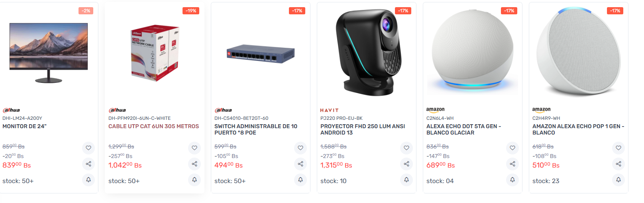The width and height of the screenshot is (644, 203).
Task: Click the notification bell for the 10-port PoE switch
Action: click(x=300, y=180)
